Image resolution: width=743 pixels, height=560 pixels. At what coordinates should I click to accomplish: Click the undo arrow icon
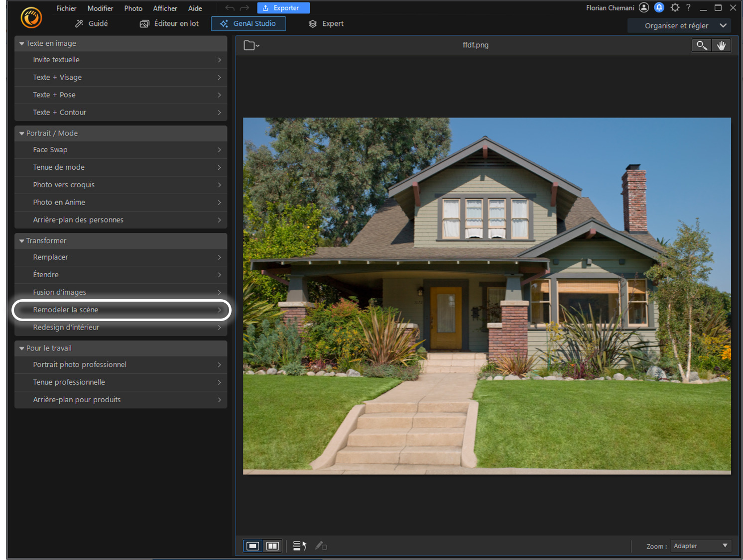pyautogui.click(x=230, y=8)
